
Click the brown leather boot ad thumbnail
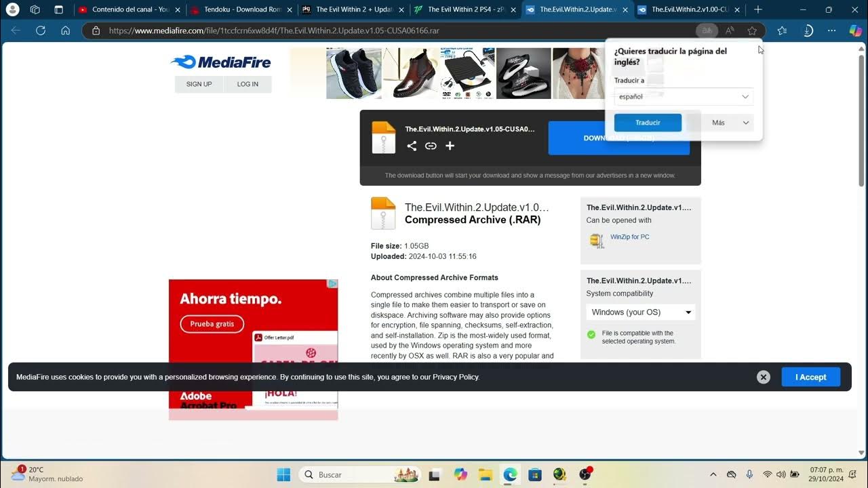410,73
